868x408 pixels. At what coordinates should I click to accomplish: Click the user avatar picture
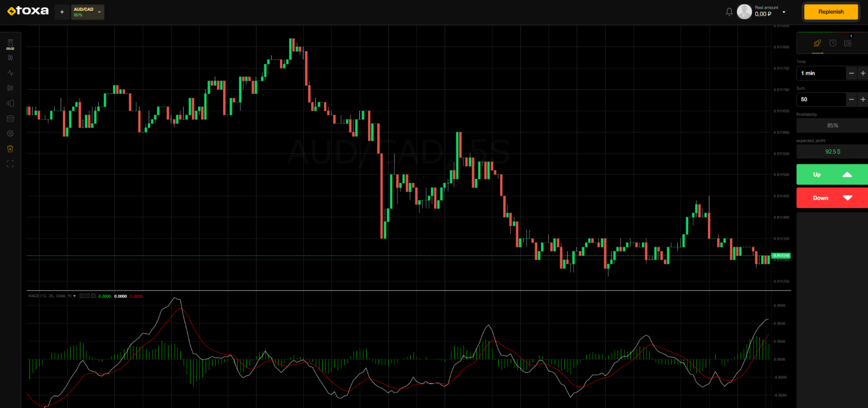pyautogui.click(x=744, y=11)
